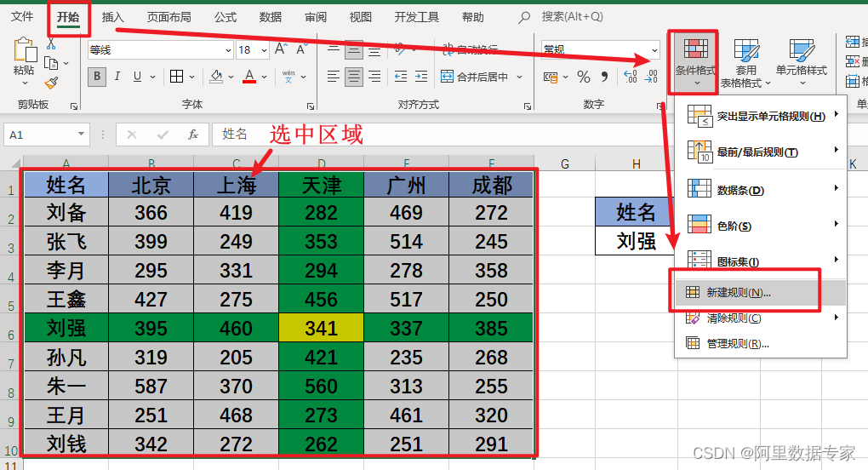868x470 pixels.
Task: Open the alignment group dialog launcher
Action: point(527,106)
